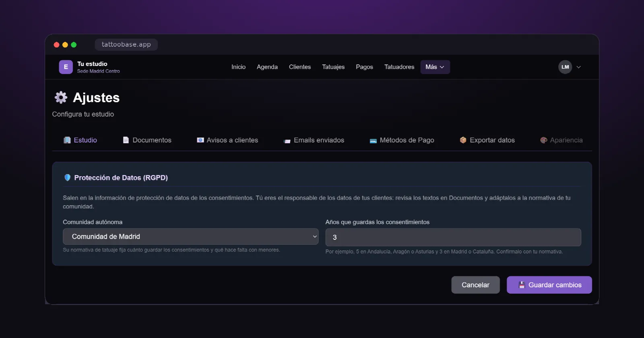Save with the Guardar cambios button
The height and width of the screenshot is (338, 644).
click(549, 285)
